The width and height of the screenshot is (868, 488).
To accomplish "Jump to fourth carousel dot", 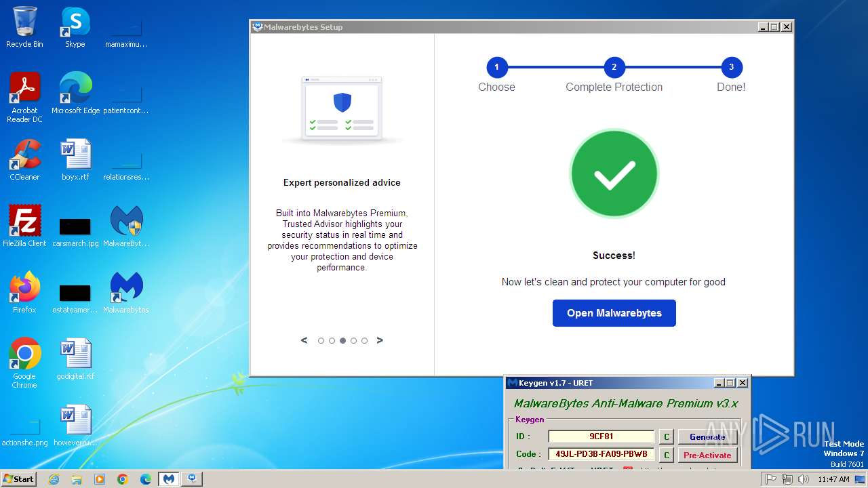I will pyautogui.click(x=353, y=341).
